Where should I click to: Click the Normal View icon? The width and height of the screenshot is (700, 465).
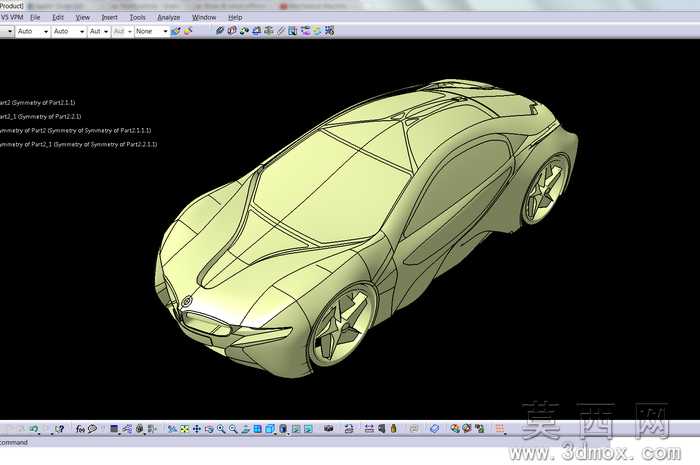coord(246,429)
